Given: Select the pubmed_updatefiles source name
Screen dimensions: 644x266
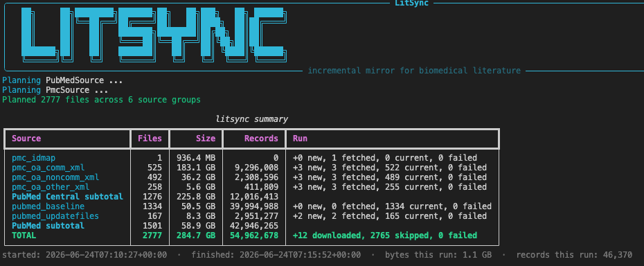Looking at the screenshot, I should click(x=55, y=216).
